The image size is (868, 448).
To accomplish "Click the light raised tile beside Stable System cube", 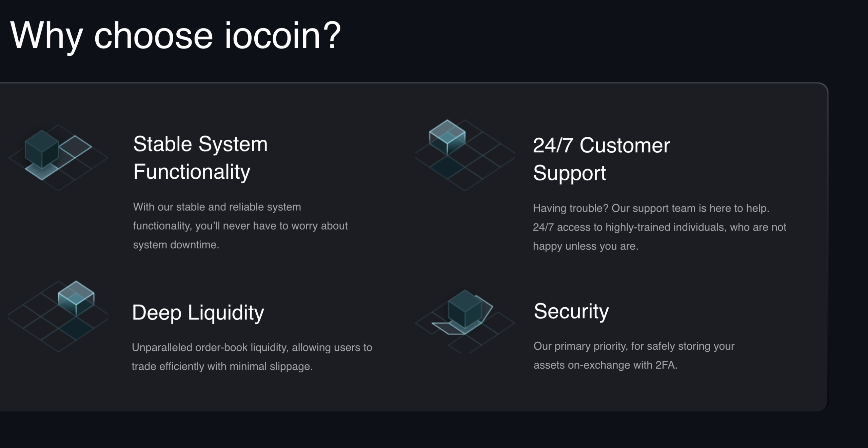I will pos(75,147).
